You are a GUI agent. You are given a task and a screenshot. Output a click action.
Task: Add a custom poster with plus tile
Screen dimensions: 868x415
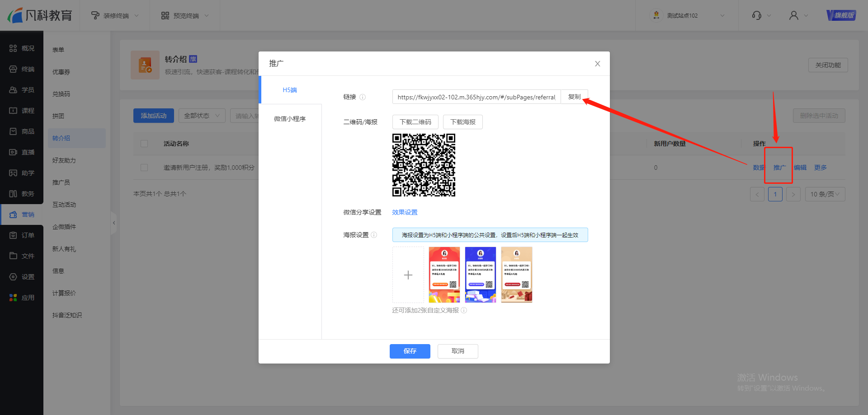408,275
